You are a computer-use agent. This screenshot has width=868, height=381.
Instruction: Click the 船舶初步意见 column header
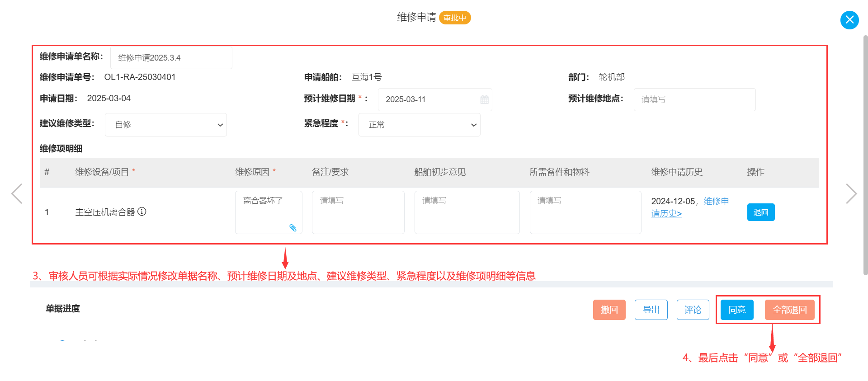(440, 172)
